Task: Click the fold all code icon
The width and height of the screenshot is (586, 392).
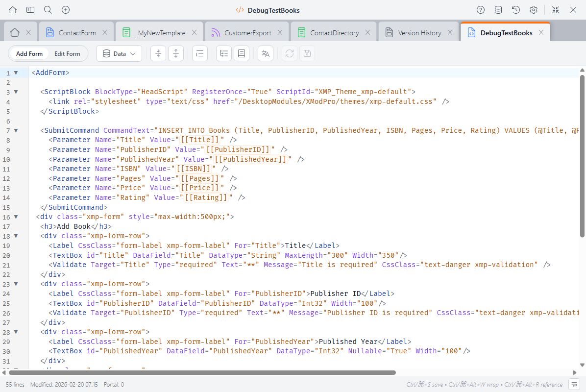Action: click(x=158, y=53)
